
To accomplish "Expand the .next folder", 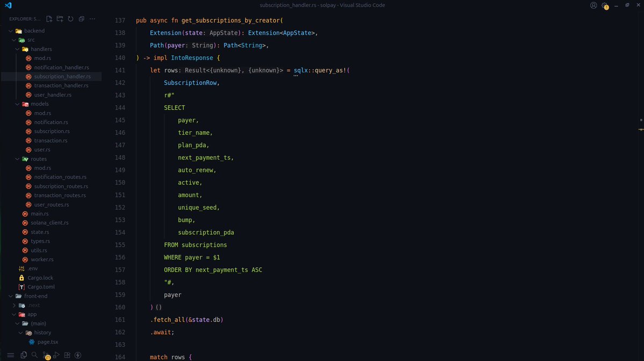I will 14,305.
